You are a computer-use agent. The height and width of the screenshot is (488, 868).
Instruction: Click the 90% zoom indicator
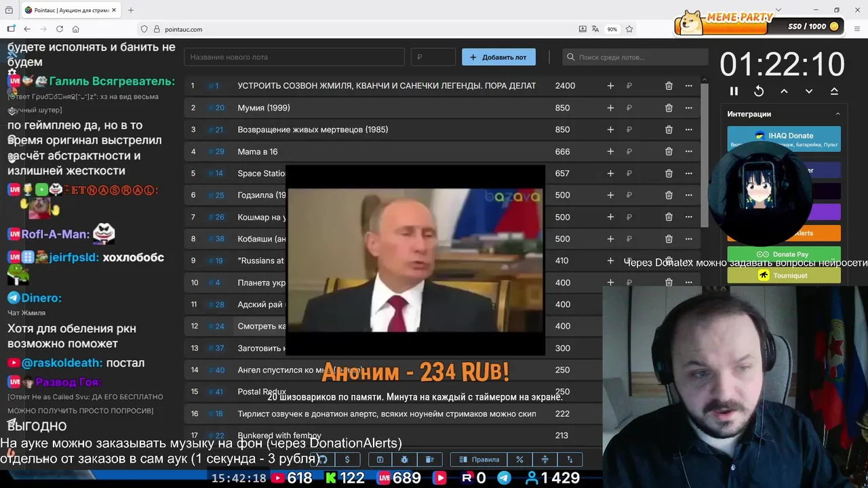[612, 29]
